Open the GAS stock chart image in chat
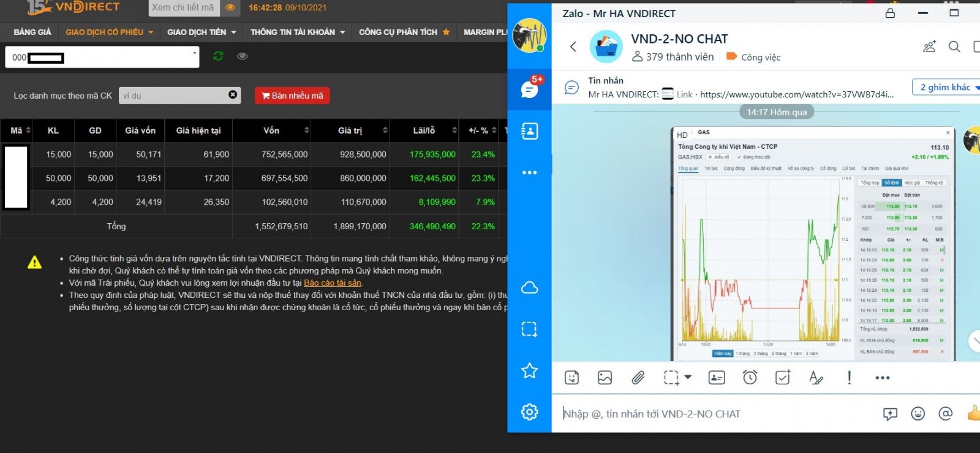The height and width of the screenshot is (453, 980). pyautogui.click(x=813, y=243)
